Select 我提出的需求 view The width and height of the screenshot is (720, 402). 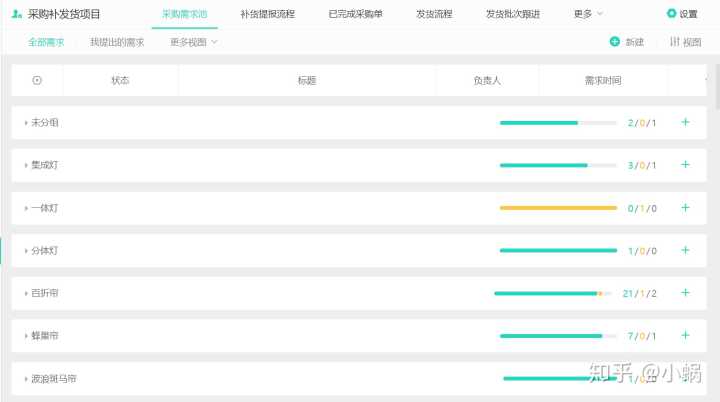tap(117, 42)
